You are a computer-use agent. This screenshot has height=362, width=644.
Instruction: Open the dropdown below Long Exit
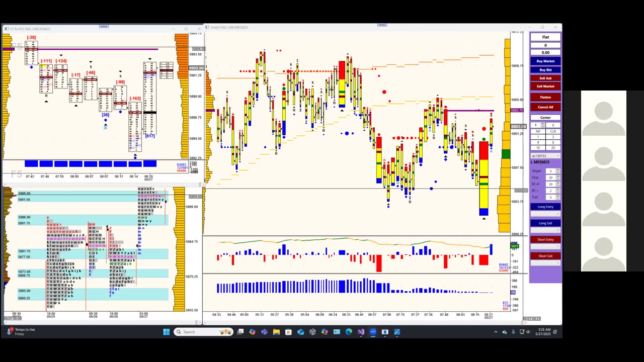pos(545,230)
